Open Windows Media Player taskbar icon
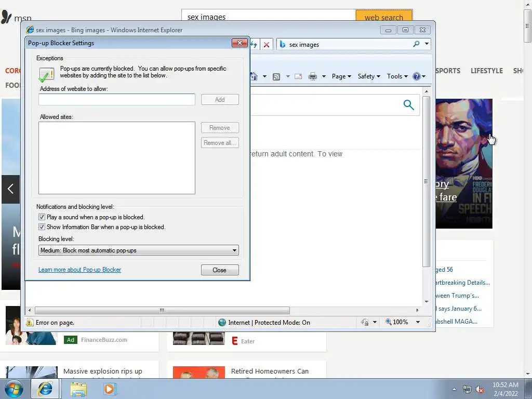 tap(110, 389)
